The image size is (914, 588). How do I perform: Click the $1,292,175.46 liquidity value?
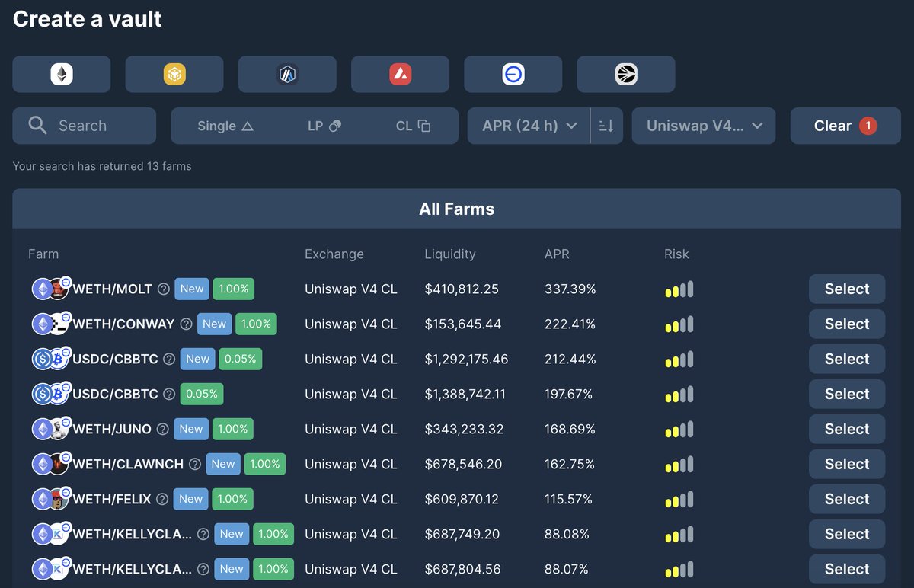[466, 359]
